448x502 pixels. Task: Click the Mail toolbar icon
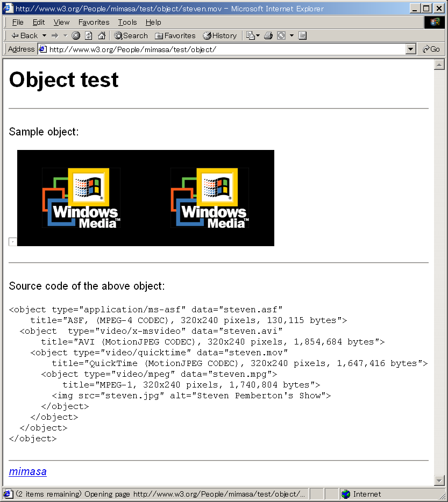251,35
